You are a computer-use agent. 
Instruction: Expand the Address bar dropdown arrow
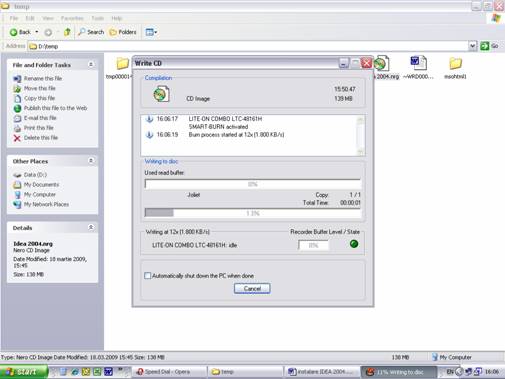pos(472,46)
